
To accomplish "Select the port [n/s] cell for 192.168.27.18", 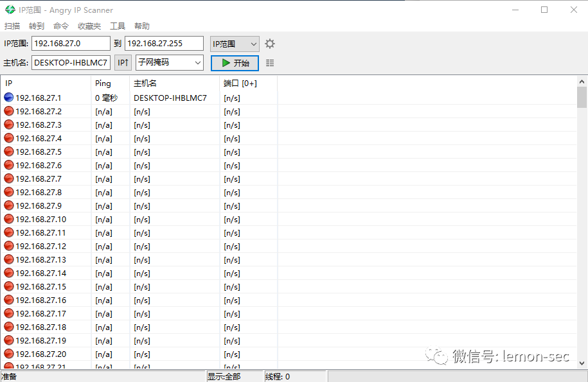I will point(232,327).
